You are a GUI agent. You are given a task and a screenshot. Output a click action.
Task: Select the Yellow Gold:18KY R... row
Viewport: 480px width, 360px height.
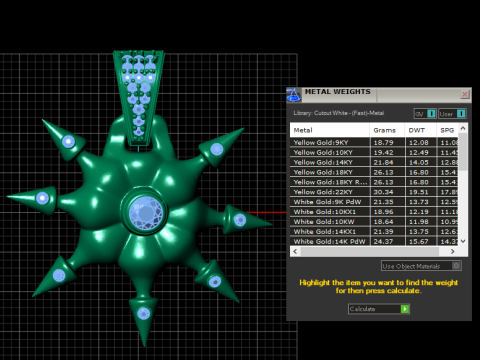[374, 182]
